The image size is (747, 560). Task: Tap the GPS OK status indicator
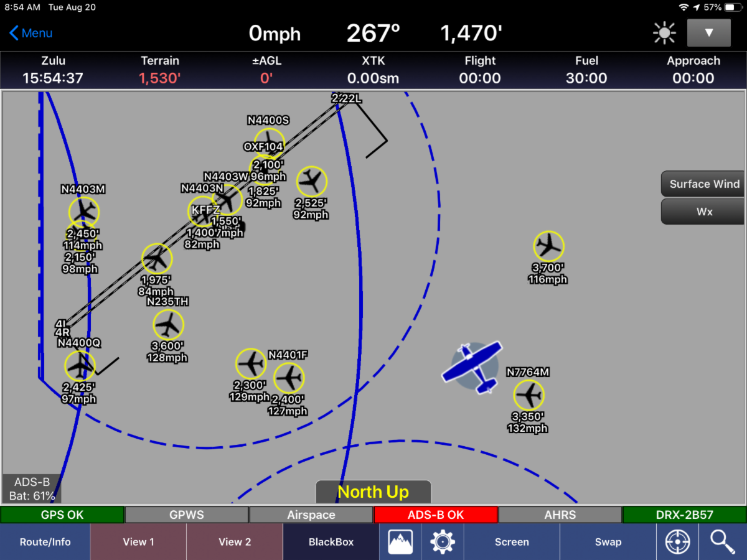[62, 515]
